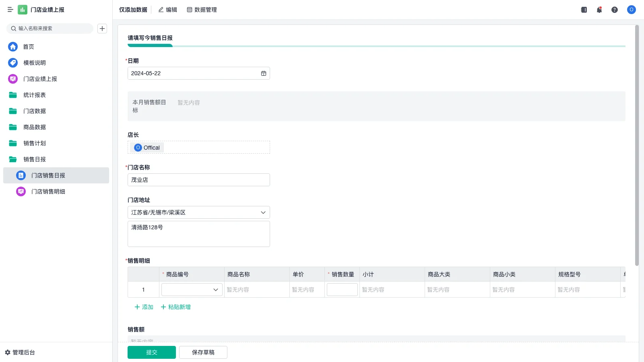The width and height of the screenshot is (644, 362).
Task: Click the user avatar in top right
Action: point(631,10)
